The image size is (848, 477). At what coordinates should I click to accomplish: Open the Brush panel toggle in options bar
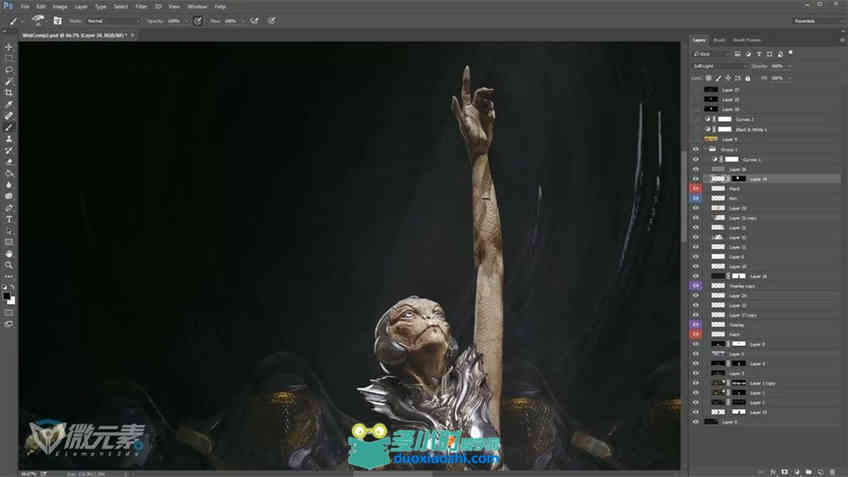[57, 21]
